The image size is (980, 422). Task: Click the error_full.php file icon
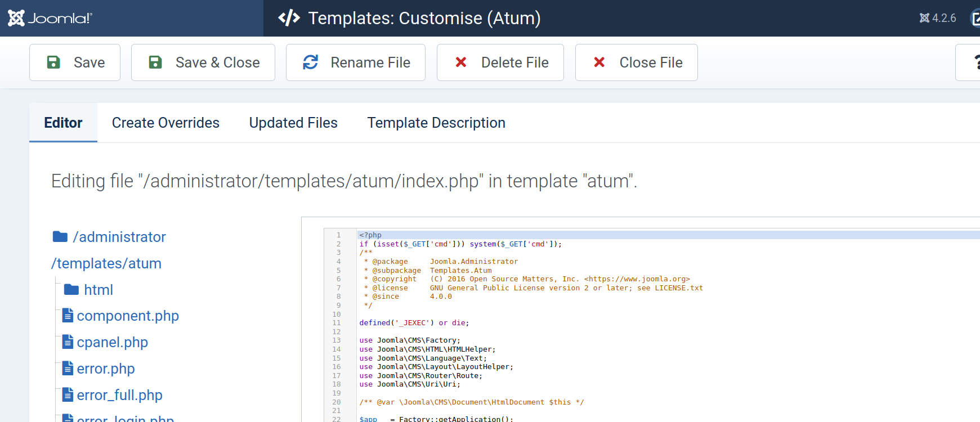pos(68,395)
